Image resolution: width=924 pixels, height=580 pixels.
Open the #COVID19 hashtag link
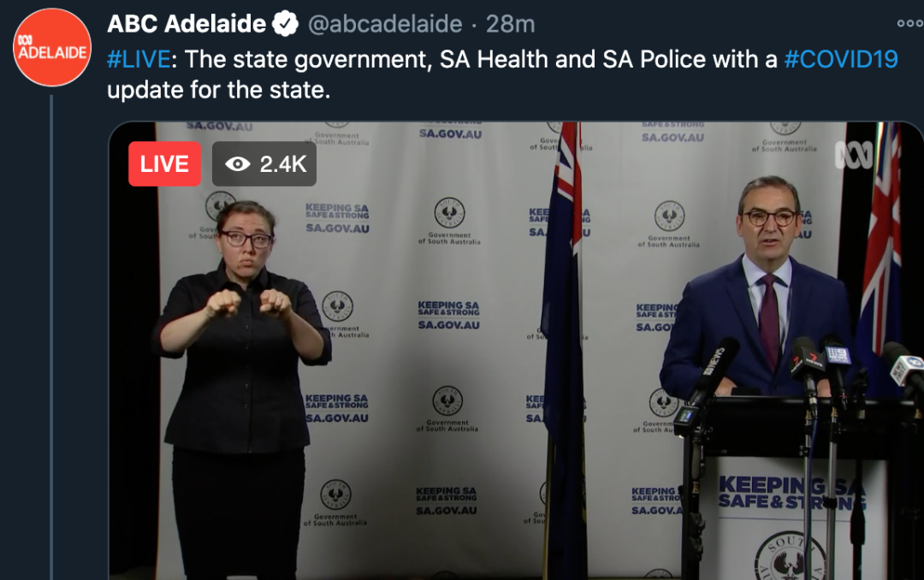tap(841, 60)
